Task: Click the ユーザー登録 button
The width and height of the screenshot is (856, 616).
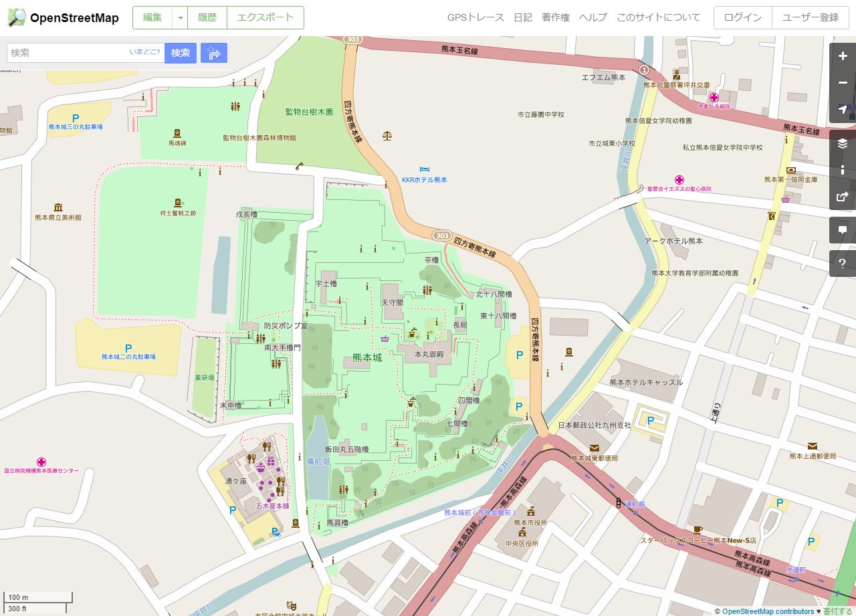Action: [x=811, y=18]
